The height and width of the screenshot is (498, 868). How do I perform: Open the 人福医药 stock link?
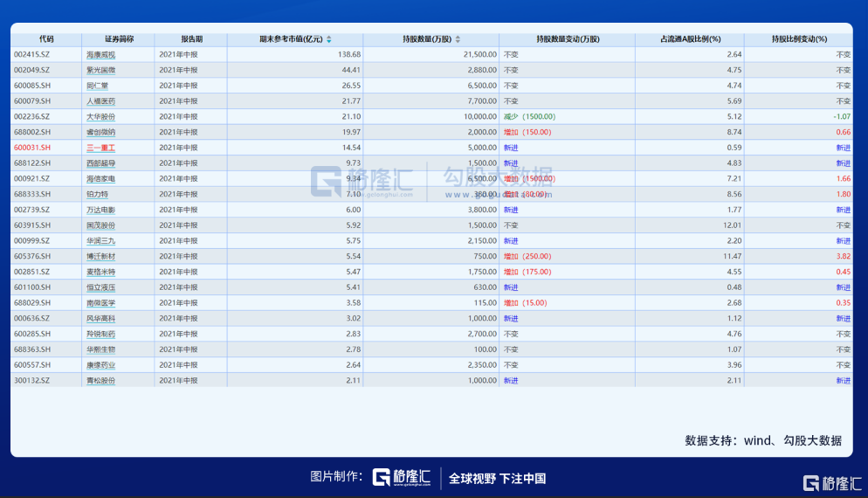click(100, 101)
